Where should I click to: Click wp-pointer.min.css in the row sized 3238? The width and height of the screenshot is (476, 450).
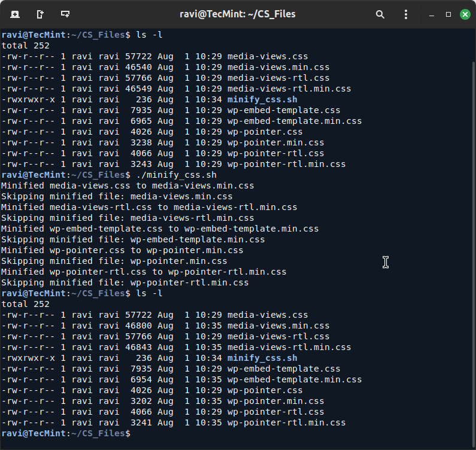pyautogui.click(x=275, y=142)
